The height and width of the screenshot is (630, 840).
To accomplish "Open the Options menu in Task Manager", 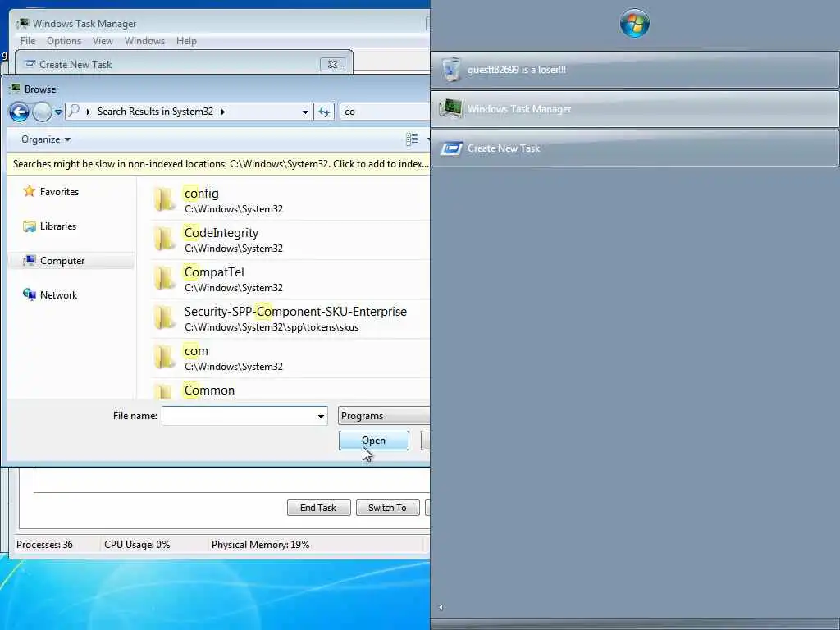I will click(64, 41).
